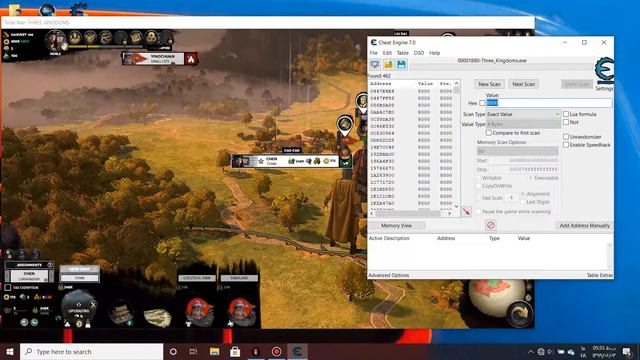Open Scan Type dropdown
This screenshot has height=360, width=640.
[x=523, y=114]
